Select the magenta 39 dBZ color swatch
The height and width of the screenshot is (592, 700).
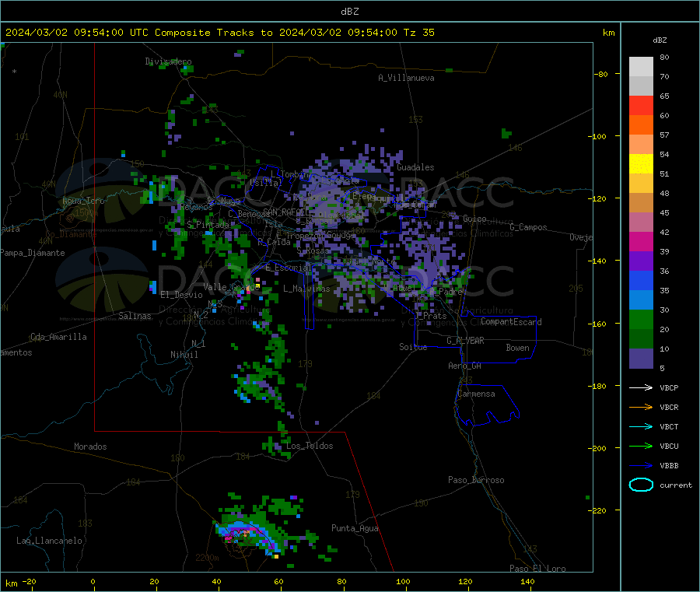click(x=641, y=241)
